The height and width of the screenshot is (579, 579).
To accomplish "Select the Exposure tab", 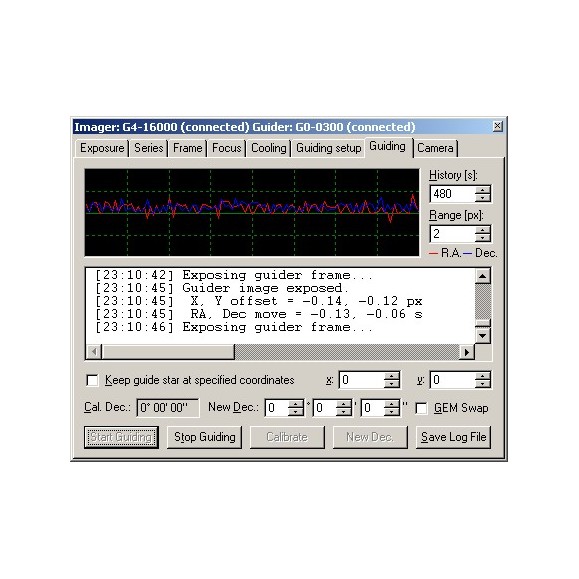I will (x=102, y=148).
